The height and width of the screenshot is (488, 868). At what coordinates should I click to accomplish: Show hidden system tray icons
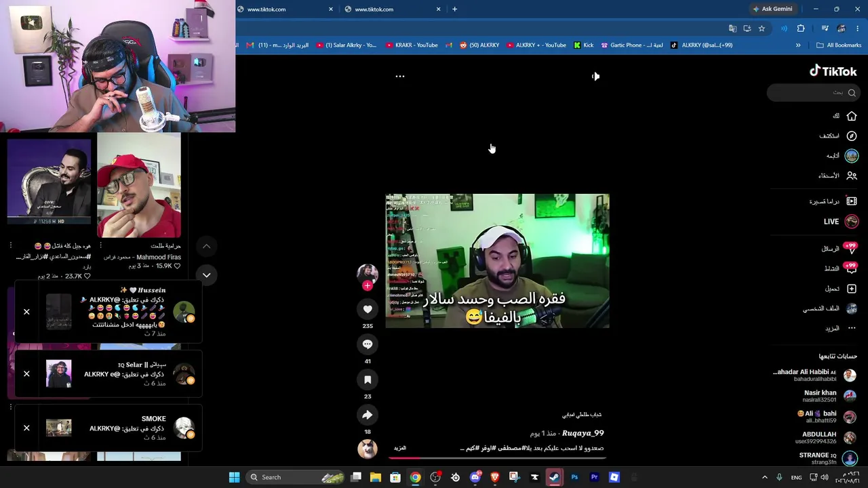(764, 477)
